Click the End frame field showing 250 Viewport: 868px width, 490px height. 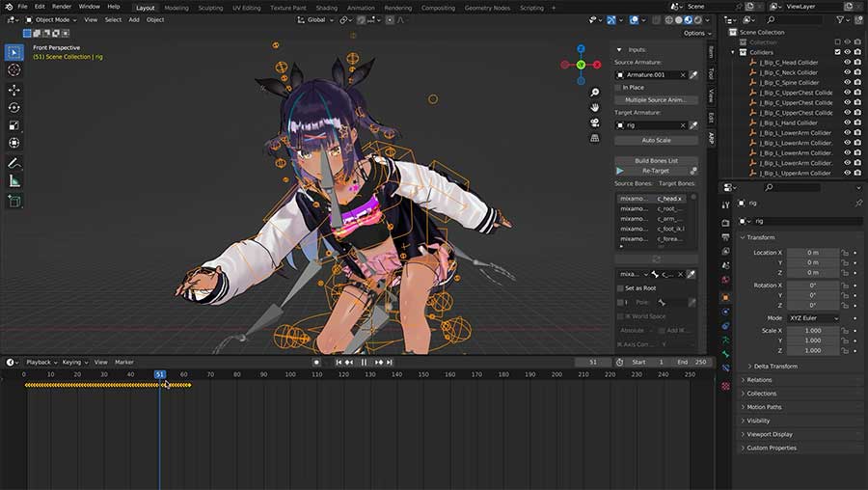click(x=692, y=362)
